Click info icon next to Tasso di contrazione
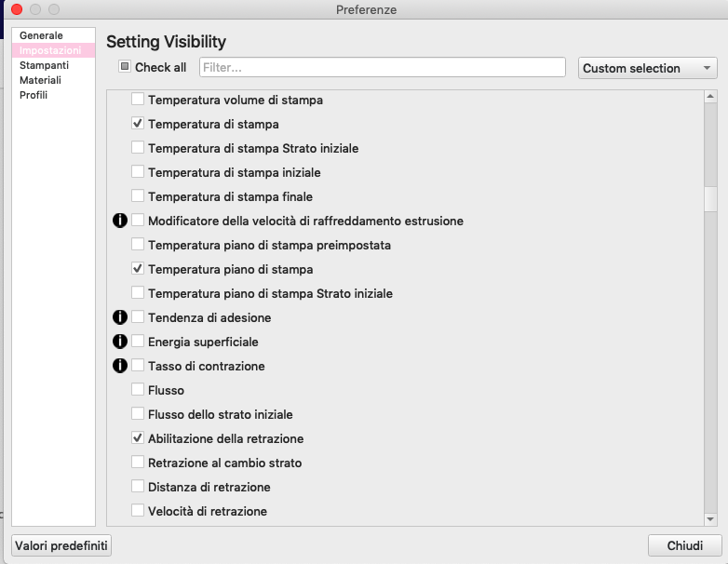Viewport: 728px width, 564px height. point(120,366)
